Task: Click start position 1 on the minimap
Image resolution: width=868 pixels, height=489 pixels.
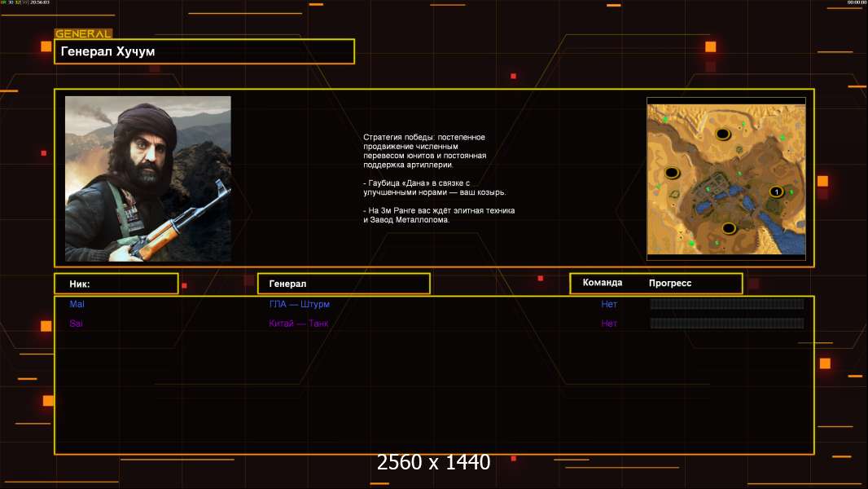Action: pyautogui.click(x=776, y=192)
